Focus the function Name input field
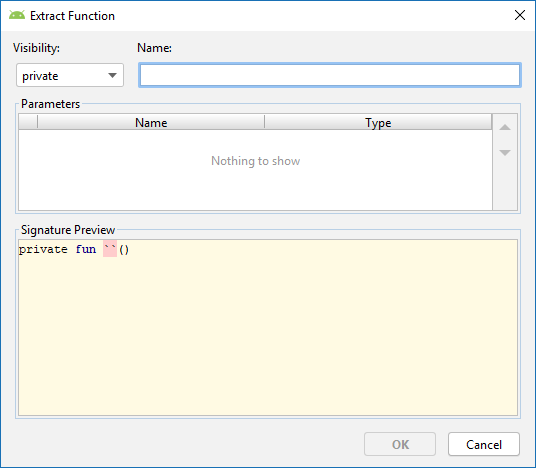The width and height of the screenshot is (536, 468). 330,75
